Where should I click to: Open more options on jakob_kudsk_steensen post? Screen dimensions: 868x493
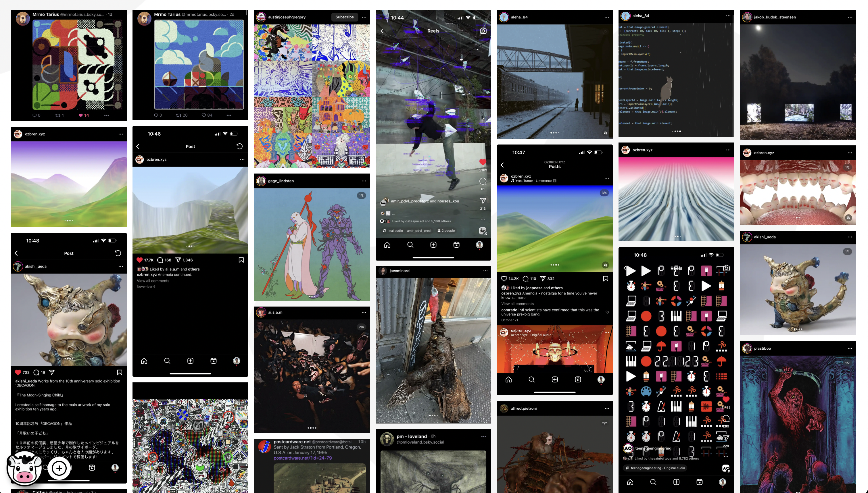(850, 17)
